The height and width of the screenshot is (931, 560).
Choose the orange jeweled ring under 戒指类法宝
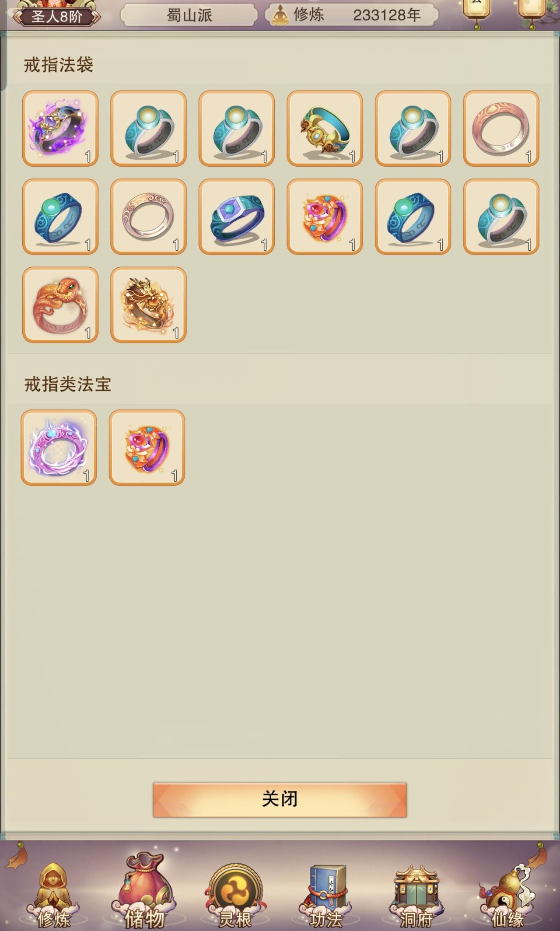pyautogui.click(x=147, y=448)
